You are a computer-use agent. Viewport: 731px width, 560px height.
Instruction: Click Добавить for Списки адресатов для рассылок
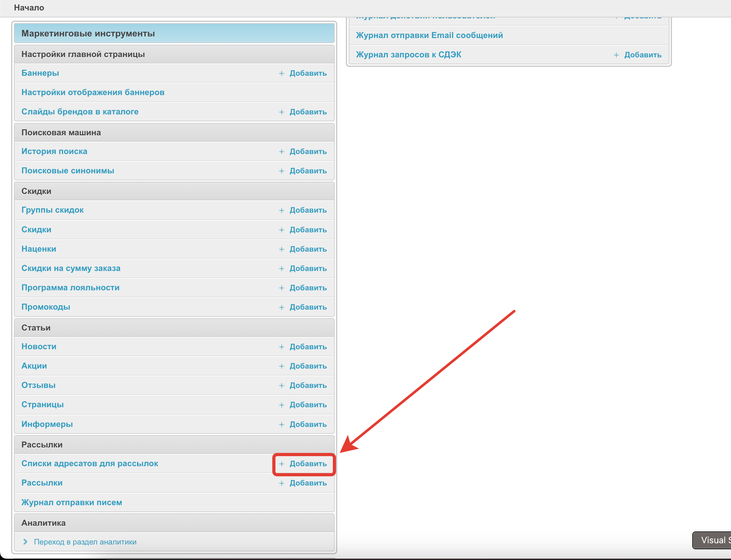tap(308, 464)
